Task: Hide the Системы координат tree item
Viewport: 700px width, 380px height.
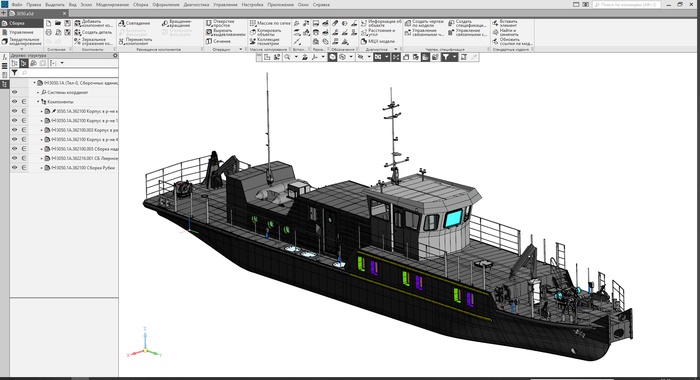Action: [x=14, y=92]
